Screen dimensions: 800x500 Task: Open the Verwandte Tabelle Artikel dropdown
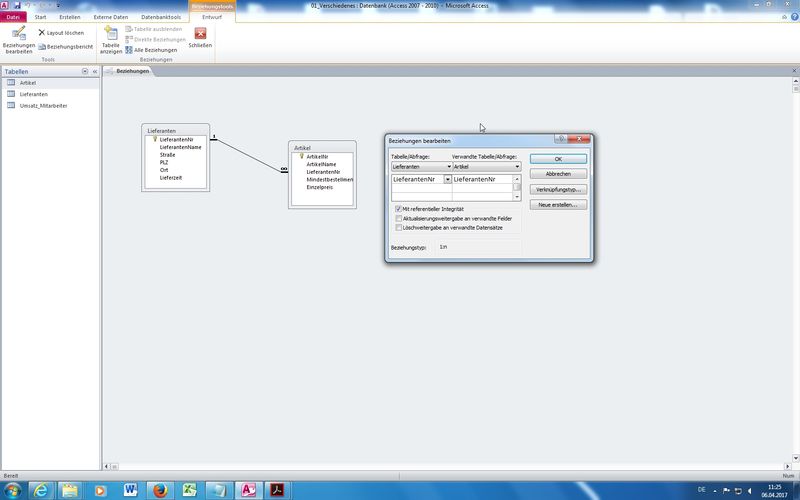517,167
